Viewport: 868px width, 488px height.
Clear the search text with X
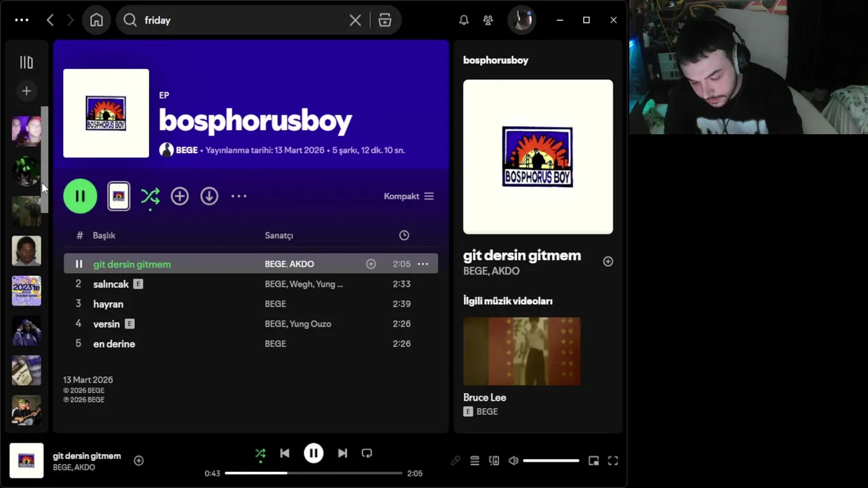pyautogui.click(x=355, y=20)
